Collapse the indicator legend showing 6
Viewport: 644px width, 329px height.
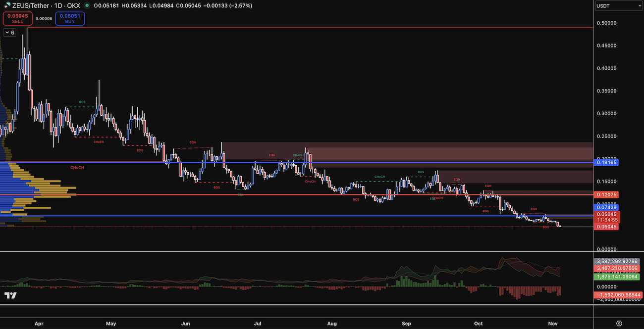pos(9,32)
